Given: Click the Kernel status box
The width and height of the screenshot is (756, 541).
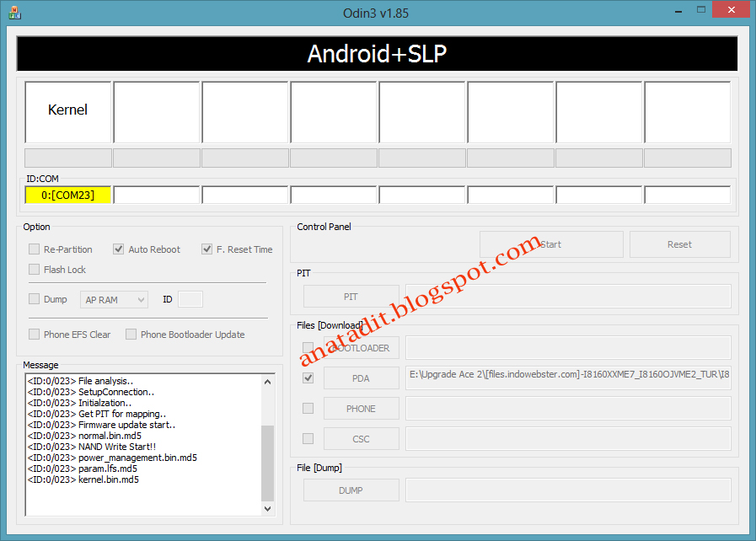Looking at the screenshot, I should pos(68,112).
